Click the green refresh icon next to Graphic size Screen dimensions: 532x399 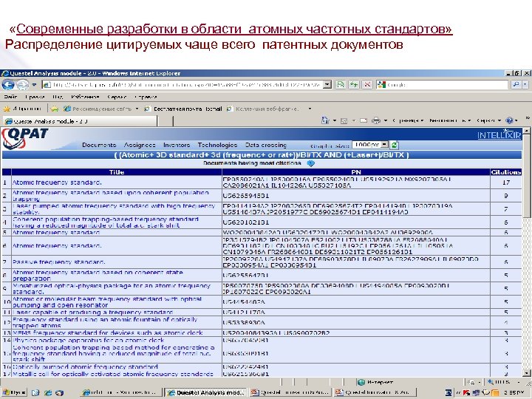coord(394,145)
